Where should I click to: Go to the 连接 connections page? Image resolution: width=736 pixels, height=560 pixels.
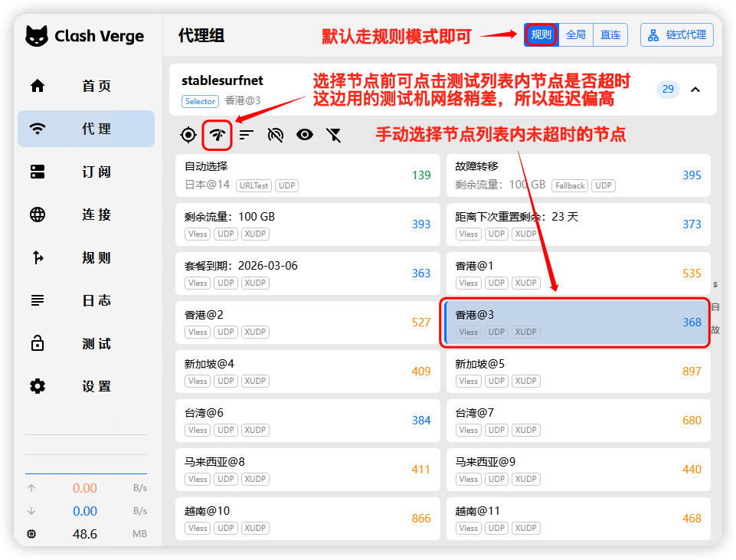86,215
